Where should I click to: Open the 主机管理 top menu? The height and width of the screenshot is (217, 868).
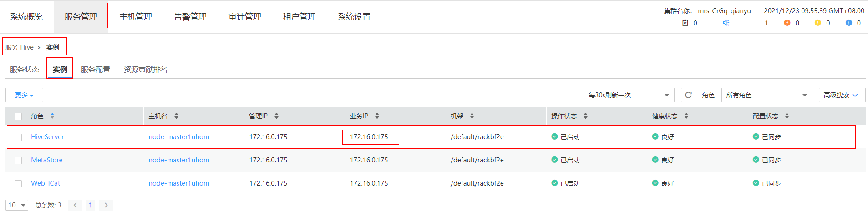tap(136, 17)
